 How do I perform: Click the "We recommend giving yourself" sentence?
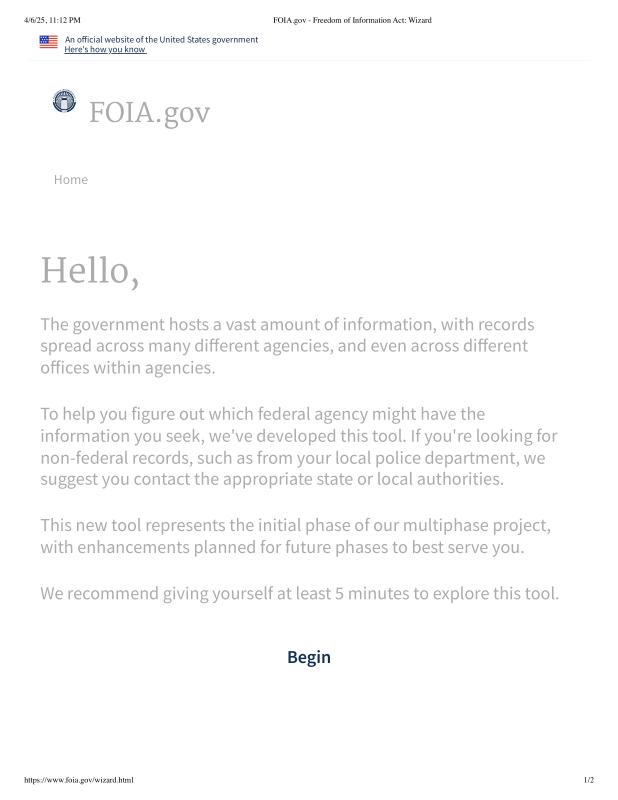click(299, 593)
